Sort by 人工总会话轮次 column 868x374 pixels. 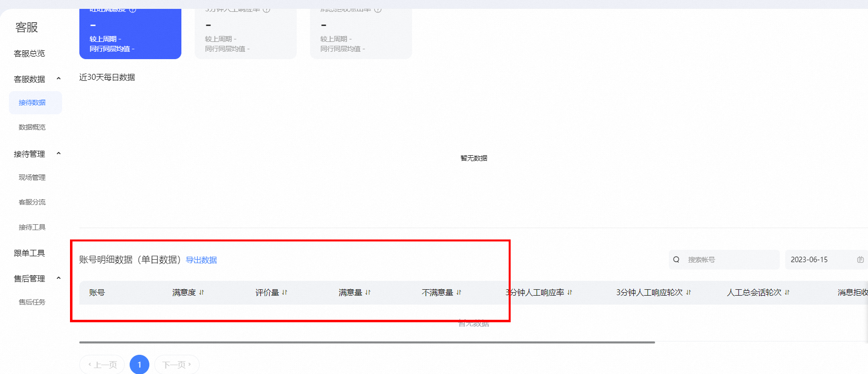tap(787, 293)
